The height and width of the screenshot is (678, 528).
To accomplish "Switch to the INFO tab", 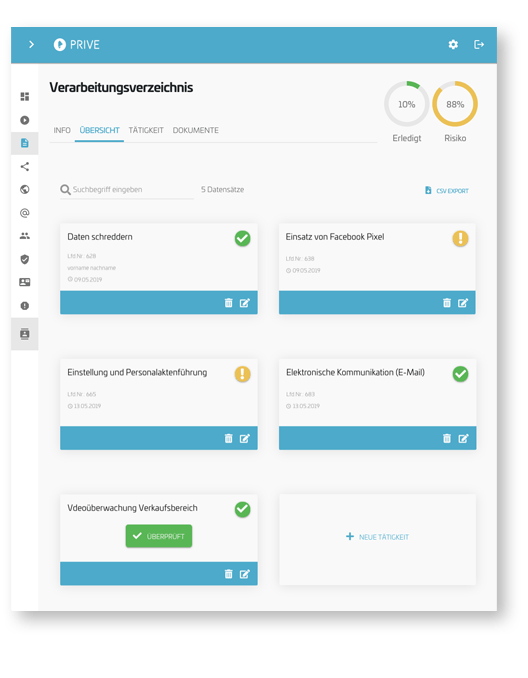I will tap(62, 130).
